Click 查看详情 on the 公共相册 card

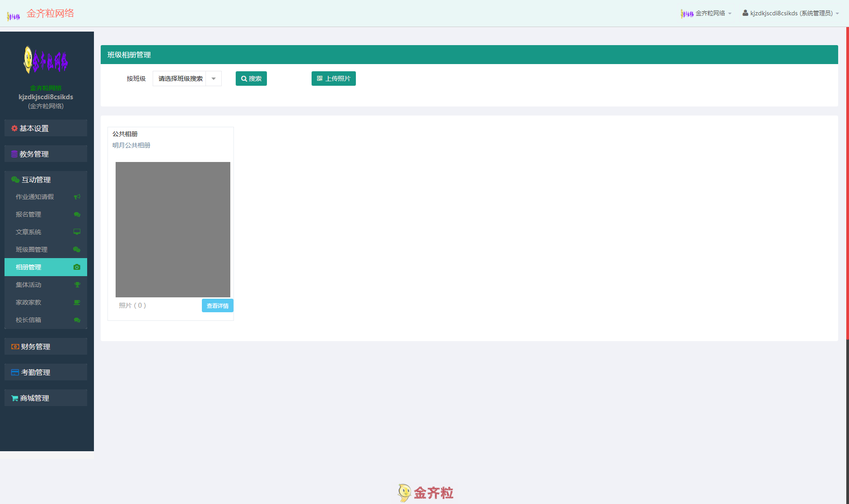pyautogui.click(x=218, y=305)
